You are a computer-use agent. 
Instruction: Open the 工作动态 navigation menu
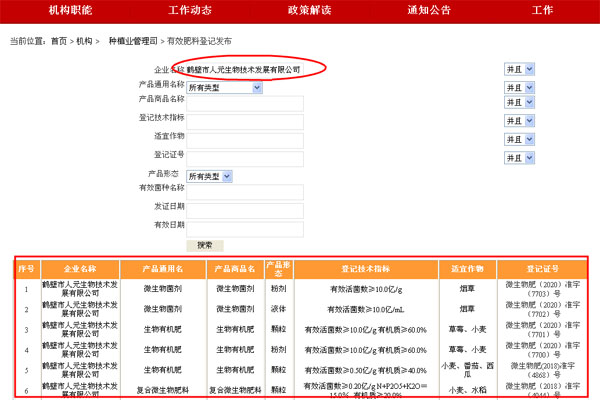[x=190, y=10]
